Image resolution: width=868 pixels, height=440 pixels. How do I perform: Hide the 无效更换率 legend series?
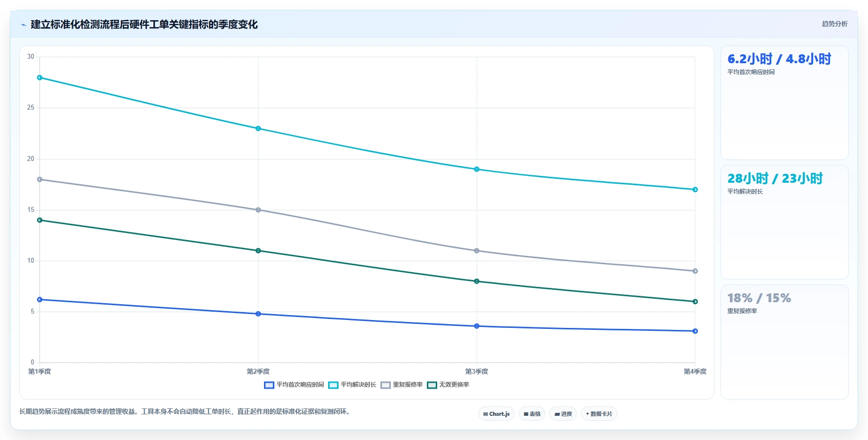point(448,385)
